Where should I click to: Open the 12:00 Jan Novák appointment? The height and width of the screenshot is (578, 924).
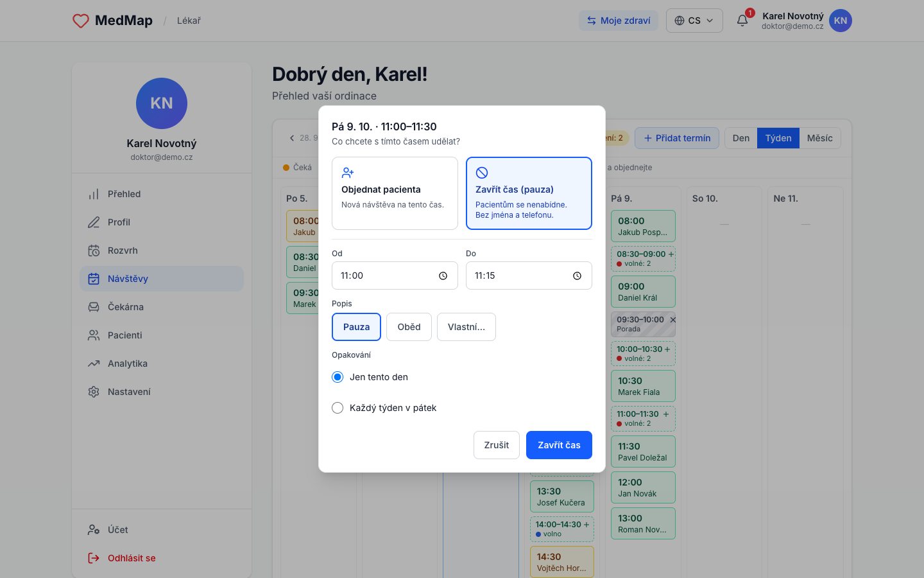(x=643, y=487)
